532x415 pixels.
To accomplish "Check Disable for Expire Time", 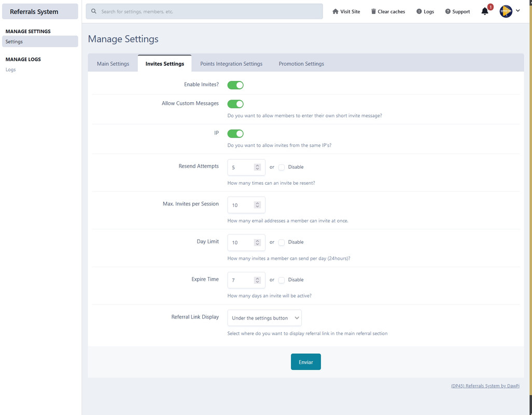I will coord(281,280).
